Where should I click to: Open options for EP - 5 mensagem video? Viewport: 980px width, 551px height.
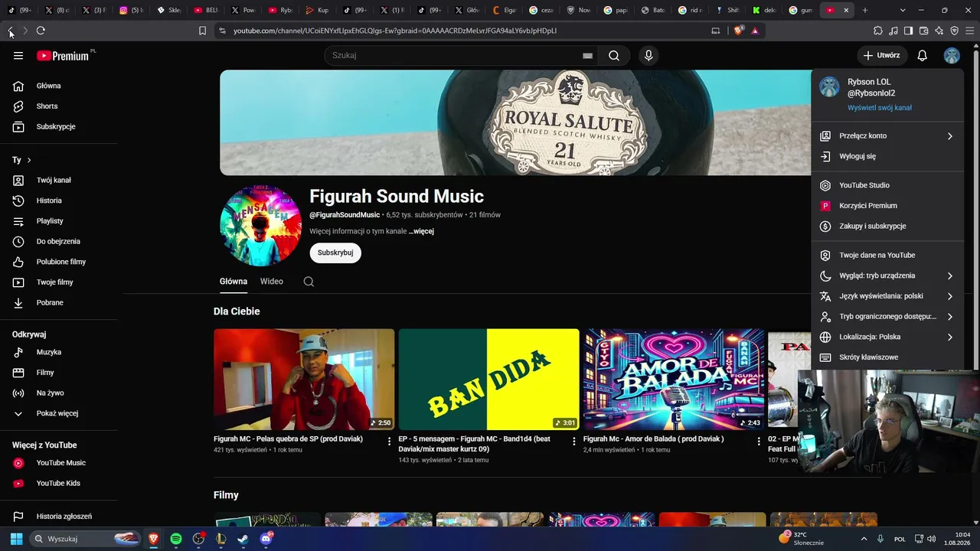coord(574,442)
